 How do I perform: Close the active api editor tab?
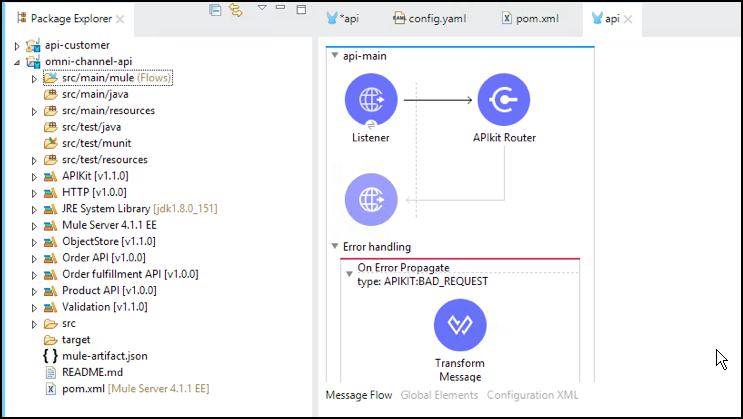coord(628,19)
